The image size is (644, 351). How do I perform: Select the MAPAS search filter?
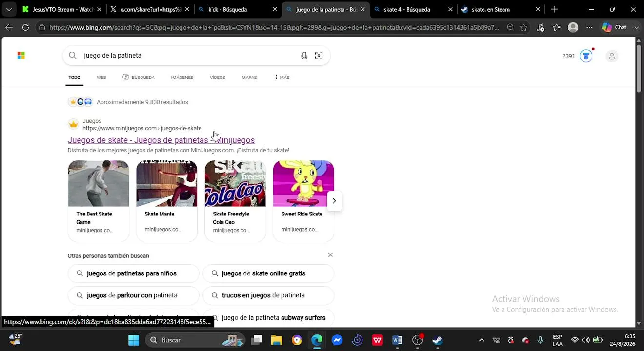249,78
